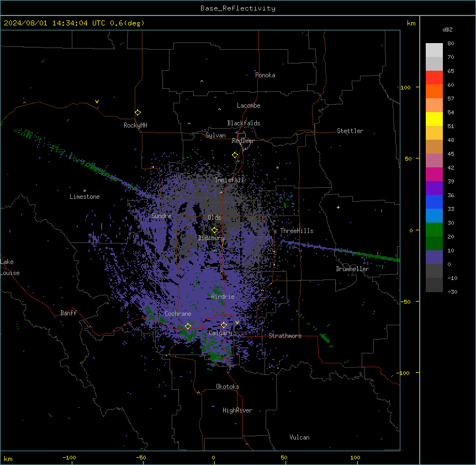Image resolution: width=476 pixels, height=465 pixels.
Task: Click the Blackfalds city label
Action: coord(244,123)
